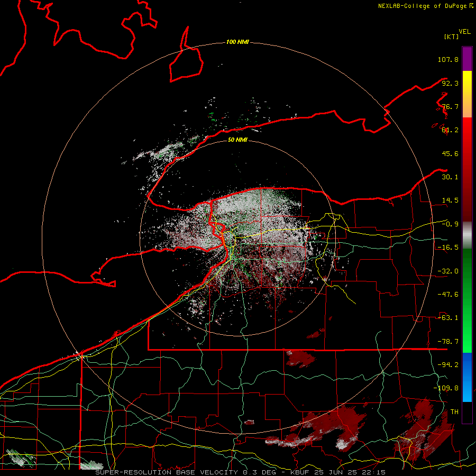Click the 61.2 velocity scale label
Screen dimensions: 476x476
[450, 130]
